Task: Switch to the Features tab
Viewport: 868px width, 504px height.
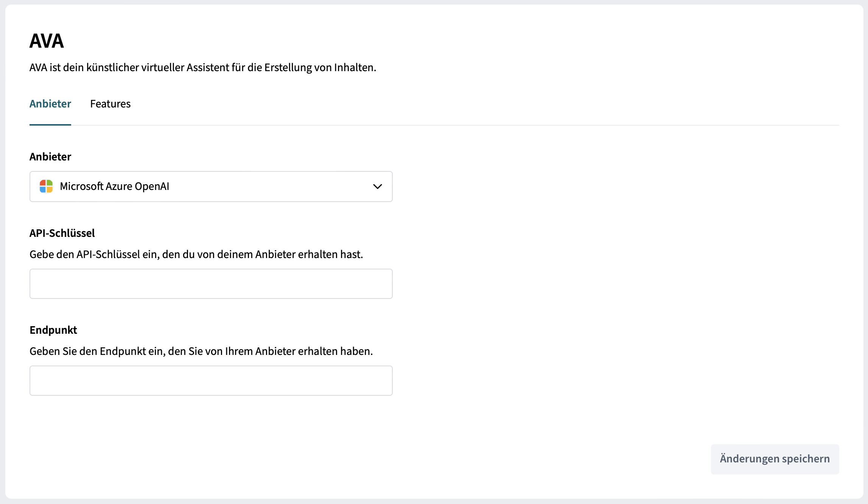Action: [x=110, y=104]
